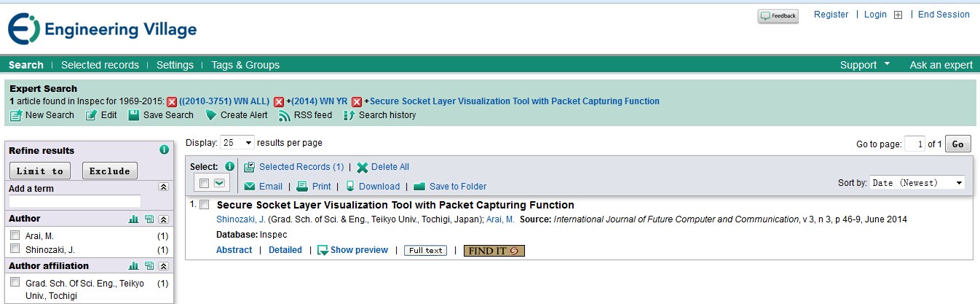The image size is (980, 304).
Task: Switch to the Search tab
Action: [26, 65]
